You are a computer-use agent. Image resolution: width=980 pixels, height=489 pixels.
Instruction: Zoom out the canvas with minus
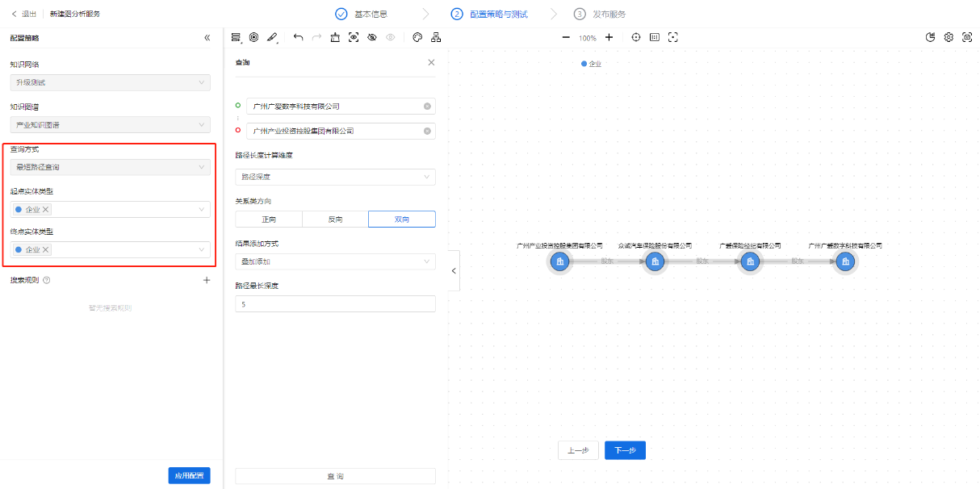coord(566,37)
